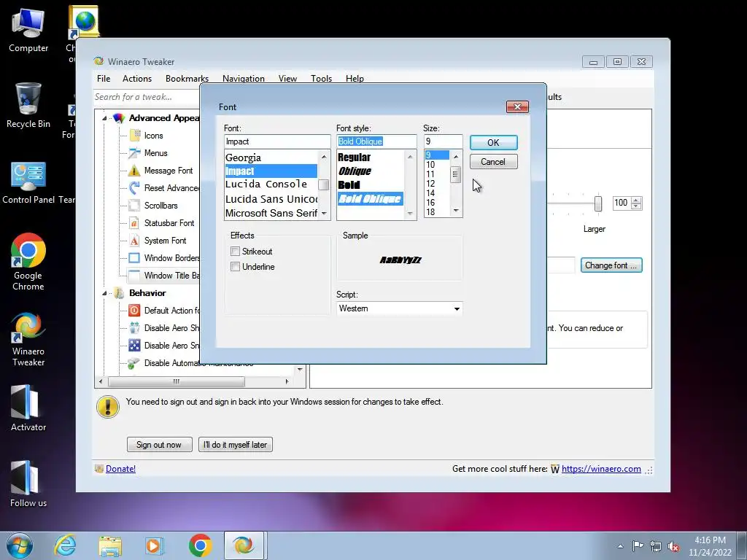The image size is (747, 560).
Task: Click the Font name input field
Action: (277, 141)
